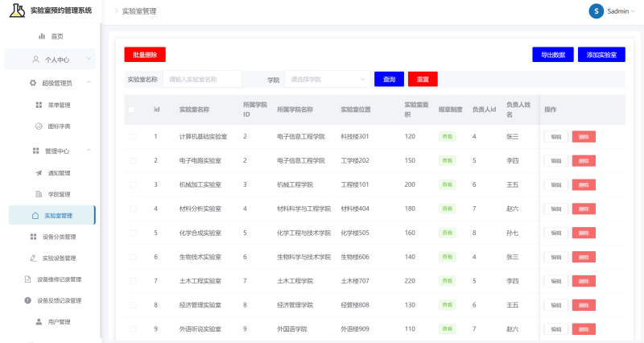This screenshot has height=343, width=644.
Task: Check the row for 机械加工实验室
Action: coord(133,185)
